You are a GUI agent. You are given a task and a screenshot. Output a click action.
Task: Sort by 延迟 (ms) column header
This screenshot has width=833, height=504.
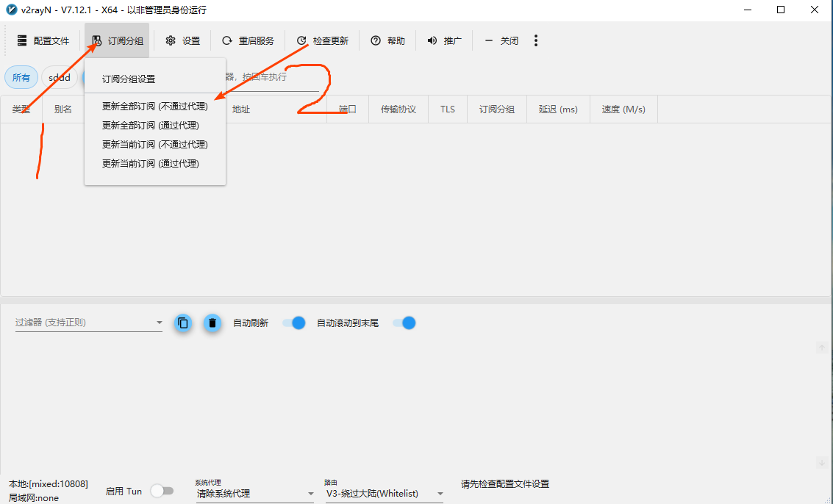[558, 109]
